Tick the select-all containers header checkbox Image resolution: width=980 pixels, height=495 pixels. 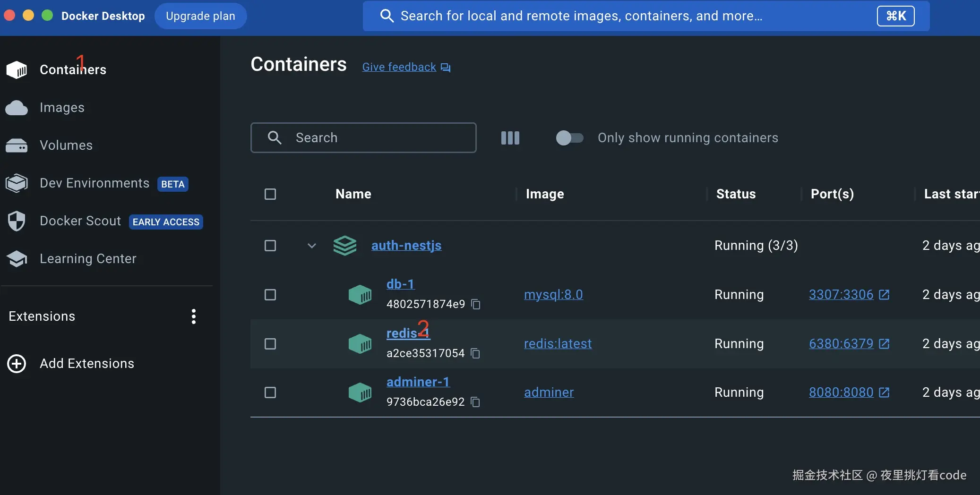[270, 194]
